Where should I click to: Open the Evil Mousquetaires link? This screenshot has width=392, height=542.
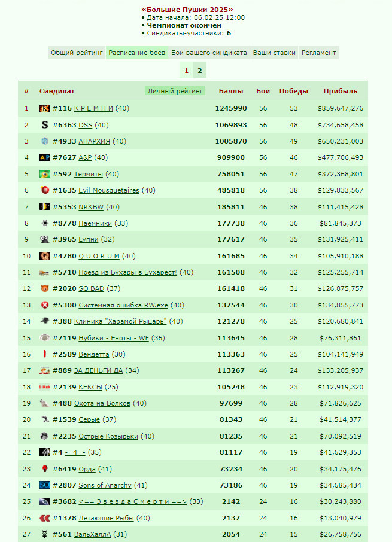(109, 190)
